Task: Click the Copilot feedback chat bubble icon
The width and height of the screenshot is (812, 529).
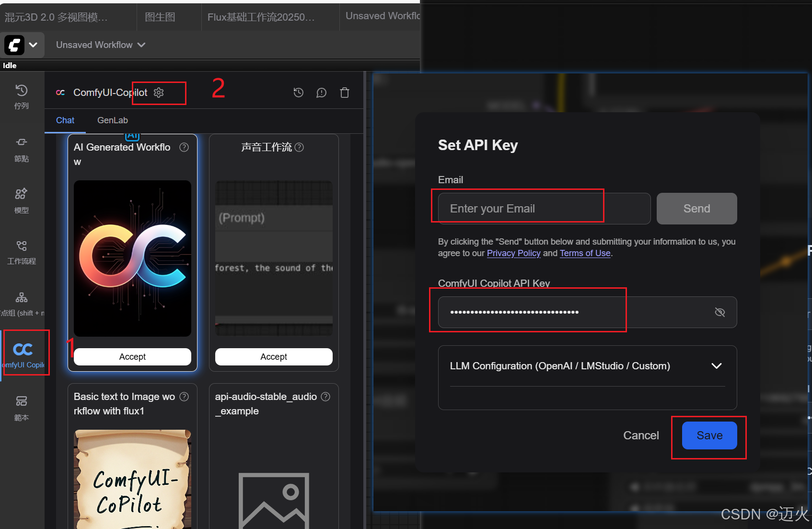Action: pos(321,93)
